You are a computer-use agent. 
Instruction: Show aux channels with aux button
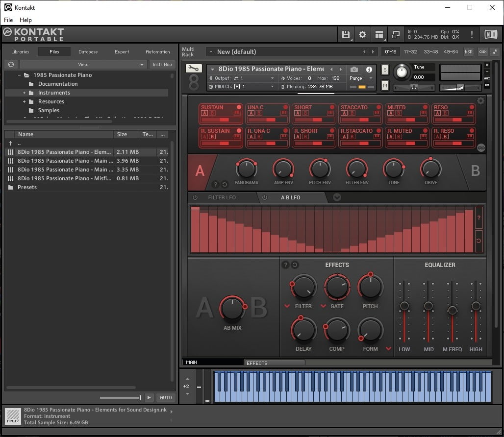482,52
